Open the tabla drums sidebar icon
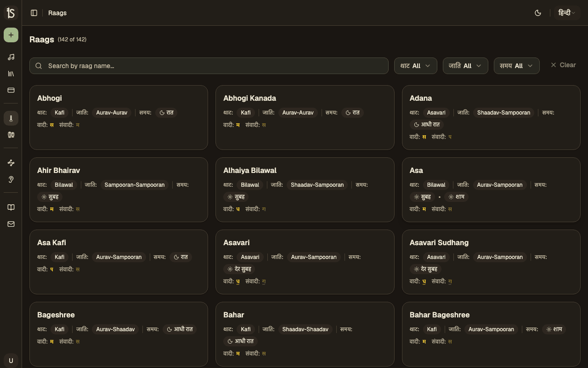The image size is (588, 368). 11,135
